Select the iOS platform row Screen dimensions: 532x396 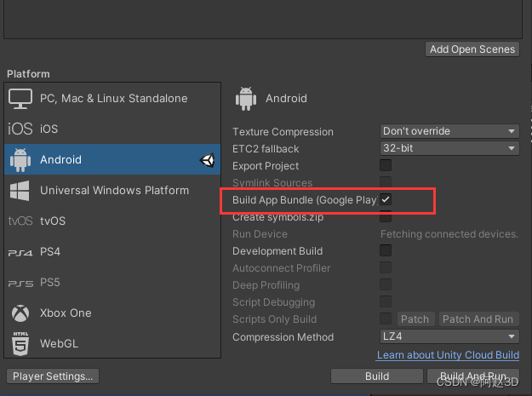point(112,129)
